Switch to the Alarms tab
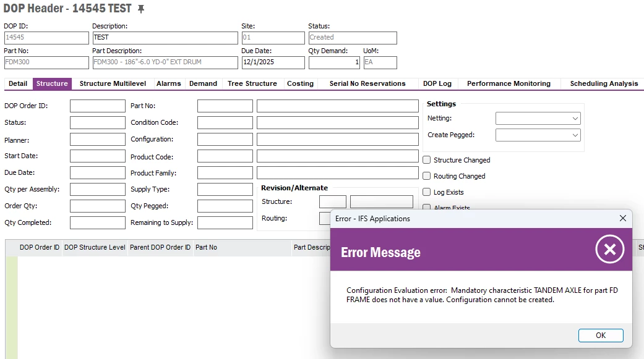This screenshot has width=644, height=359. (x=168, y=83)
